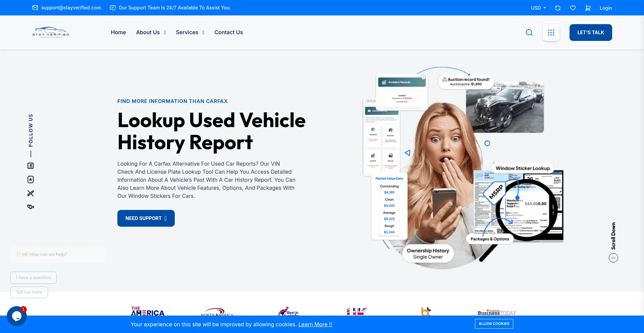Open the nine-dot grid menu icon
This screenshot has height=333, width=644.
[551, 33]
